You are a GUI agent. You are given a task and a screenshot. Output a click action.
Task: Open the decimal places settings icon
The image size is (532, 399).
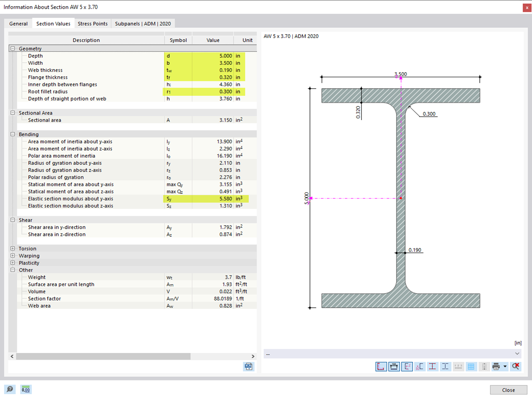(26, 389)
